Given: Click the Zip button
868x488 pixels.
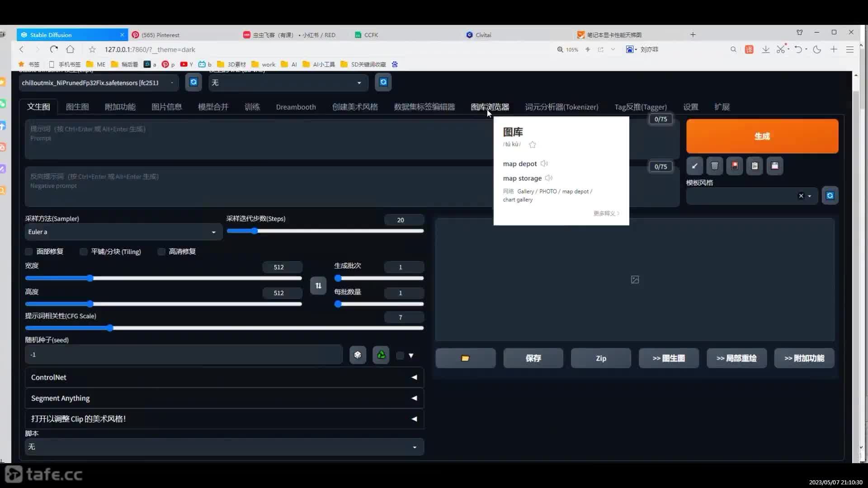Looking at the screenshot, I should coord(601,358).
